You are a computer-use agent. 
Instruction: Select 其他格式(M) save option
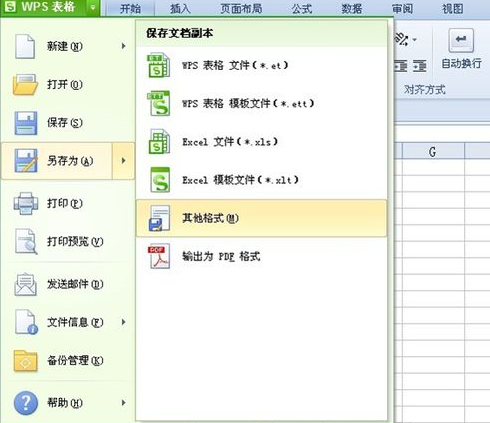pos(262,218)
